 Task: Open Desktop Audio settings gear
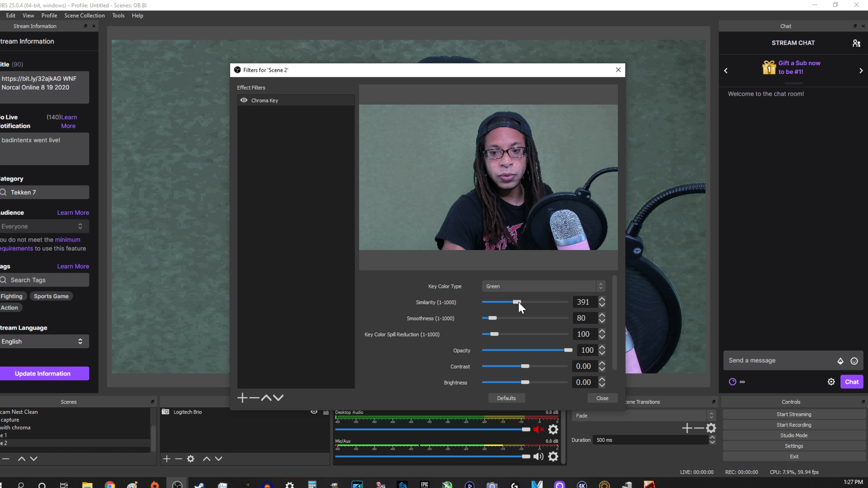tap(553, 430)
